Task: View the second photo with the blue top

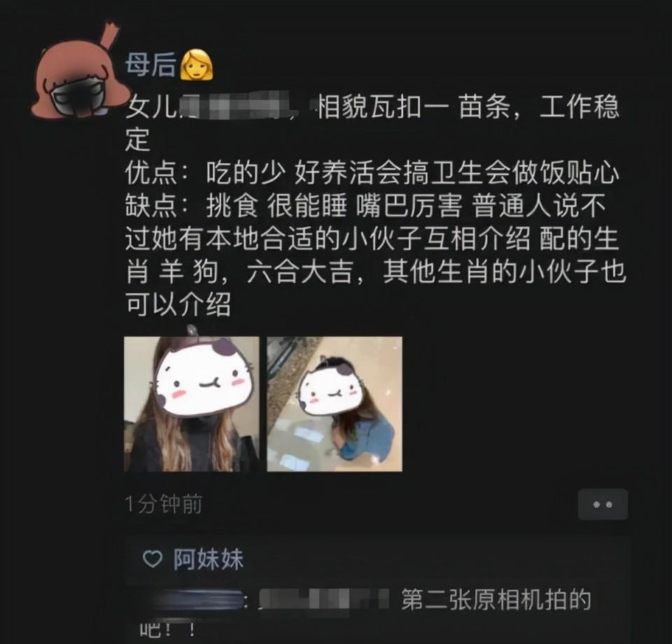Action: coord(335,404)
